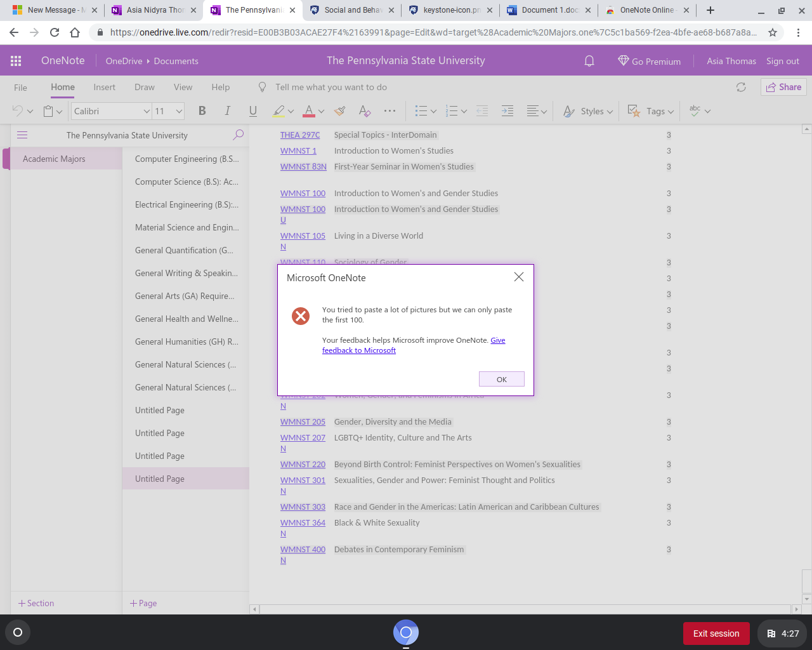Open the Draw ribbon tab

pos(144,87)
